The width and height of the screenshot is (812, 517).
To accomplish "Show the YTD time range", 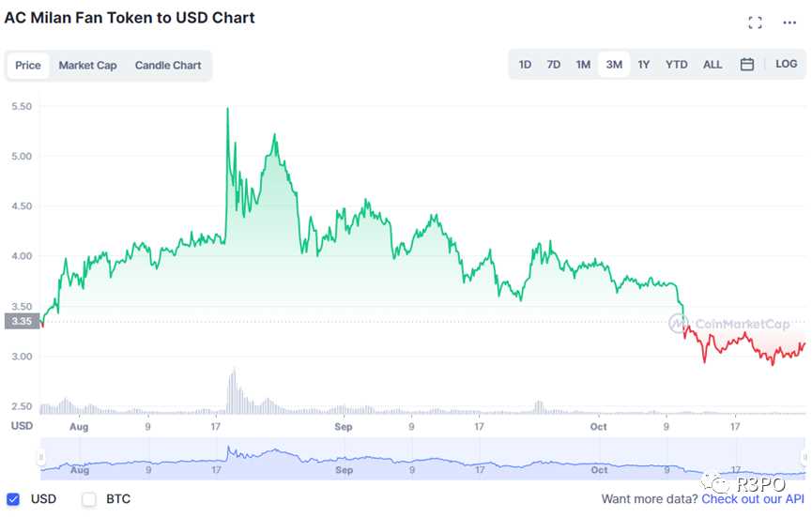I will [676, 65].
